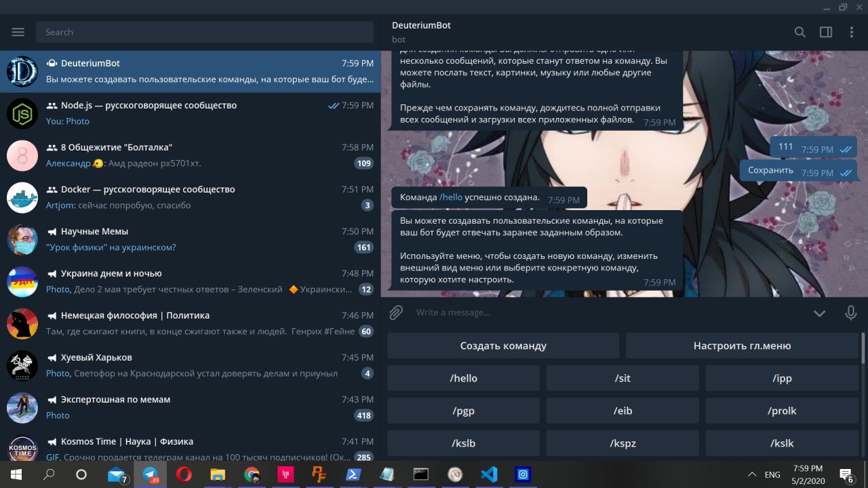Click Node.js green hexagon avatar
Image resolution: width=868 pixels, height=488 pixels.
pyautogui.click(x=22, y=114)
